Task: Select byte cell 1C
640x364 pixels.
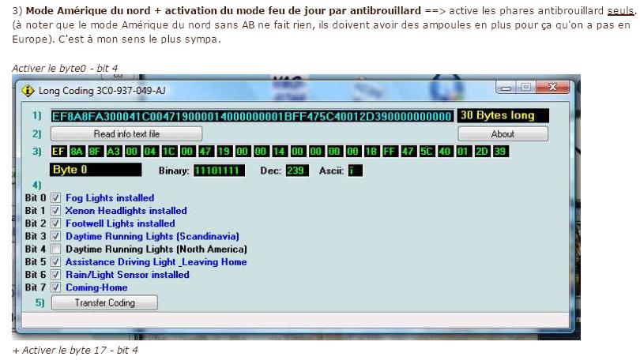Action: [168, 152]
